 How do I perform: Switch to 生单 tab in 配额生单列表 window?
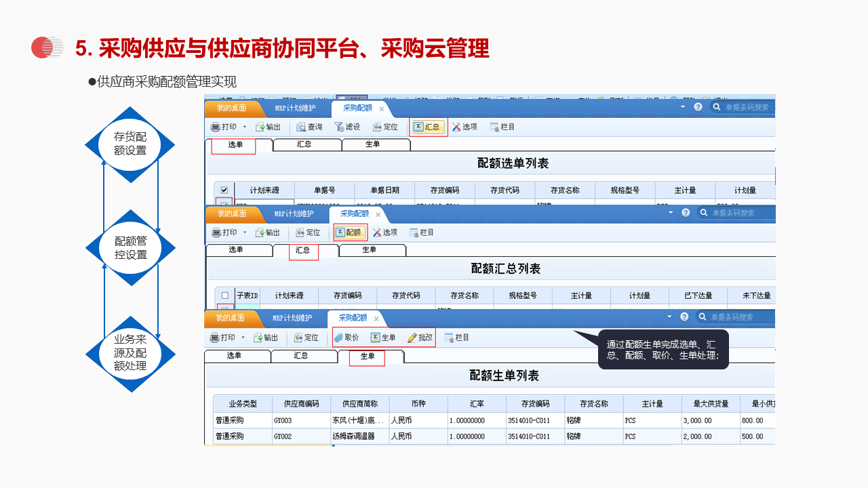click(x=368, y=356)
